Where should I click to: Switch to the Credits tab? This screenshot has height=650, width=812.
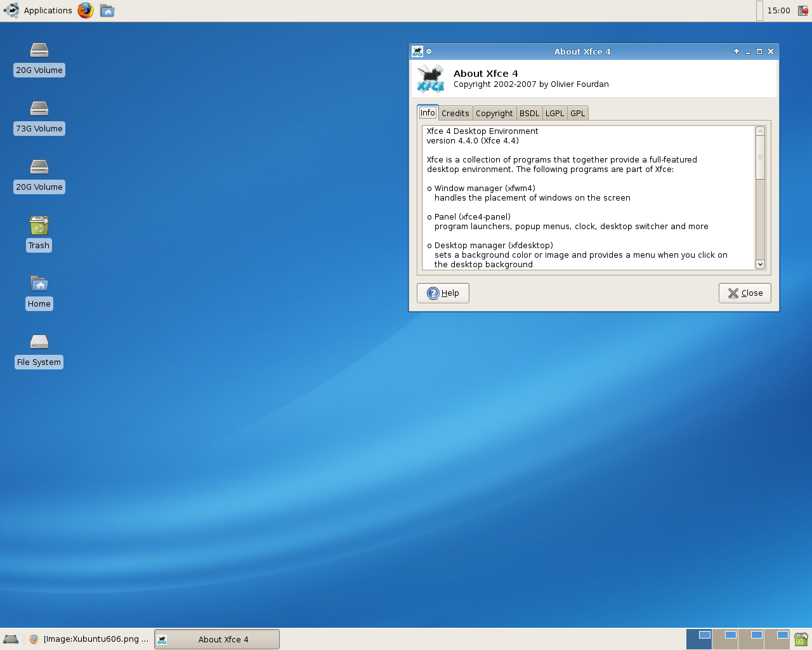[x=455, y=114]
